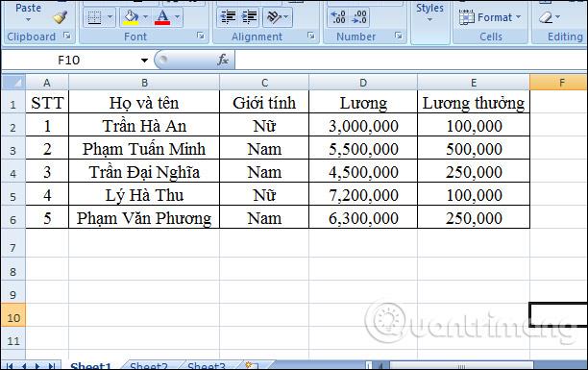Click the text Orientation icon
This screenshot has width=588, height=370.
click(x=274, y=17)
